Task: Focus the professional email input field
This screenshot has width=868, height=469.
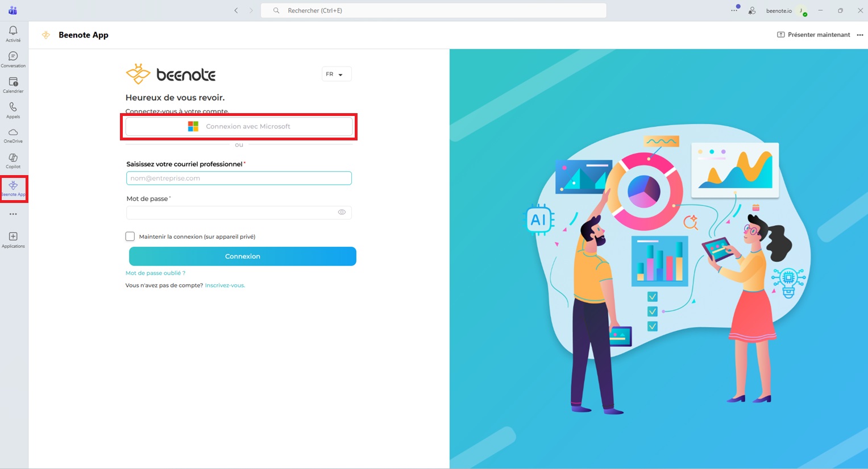Action: pyautogui.click(x=239, y=178)
